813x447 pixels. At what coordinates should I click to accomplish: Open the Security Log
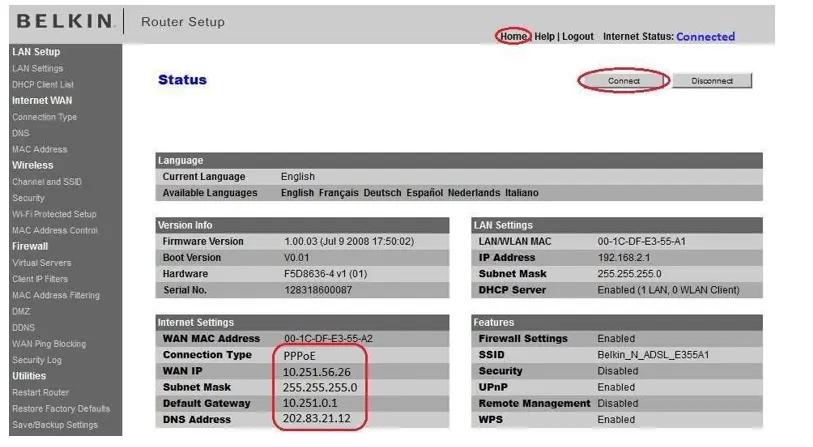coord(36,360)
